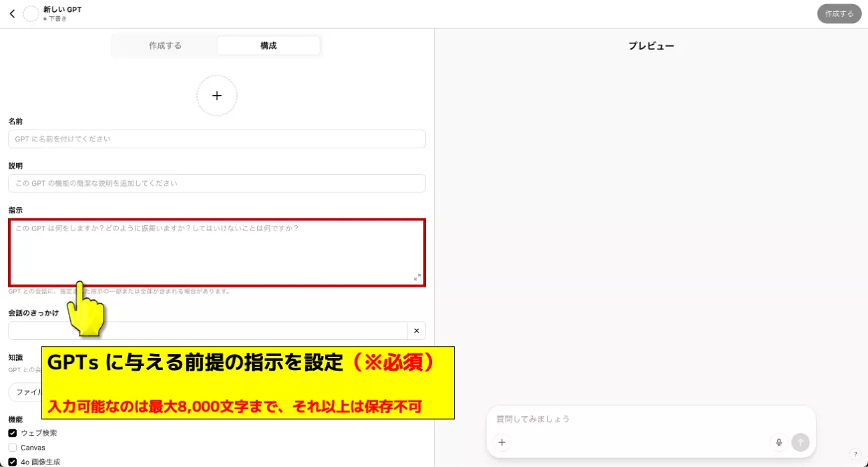Send the preview message with the arrow button
Viewport: 868px width, 467px height.
coord(800,442)
